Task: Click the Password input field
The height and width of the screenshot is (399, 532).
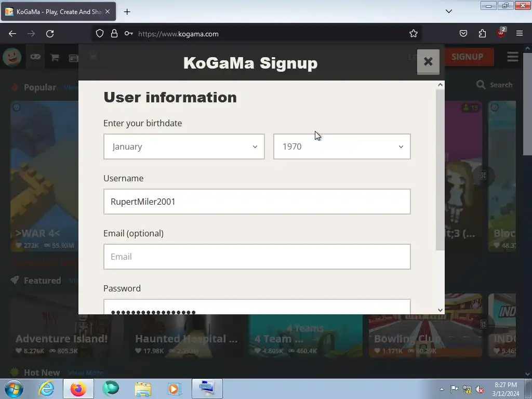Action: point(257,307)
